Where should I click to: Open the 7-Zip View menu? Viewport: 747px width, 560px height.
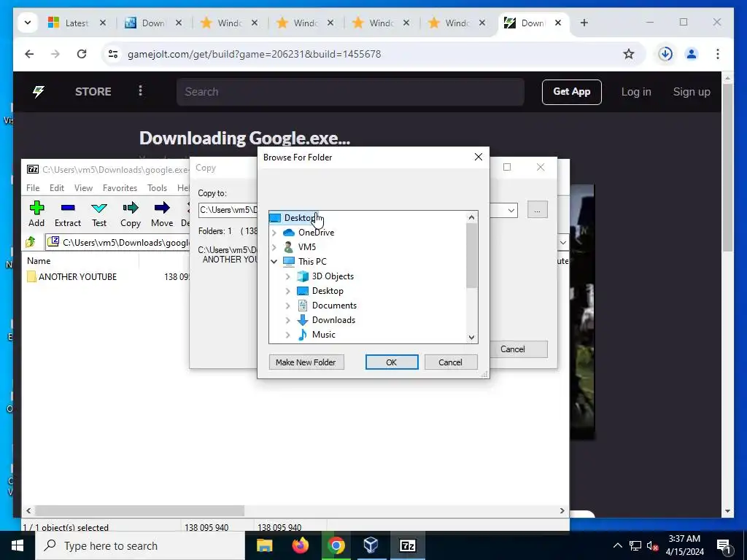click(83, 188)
